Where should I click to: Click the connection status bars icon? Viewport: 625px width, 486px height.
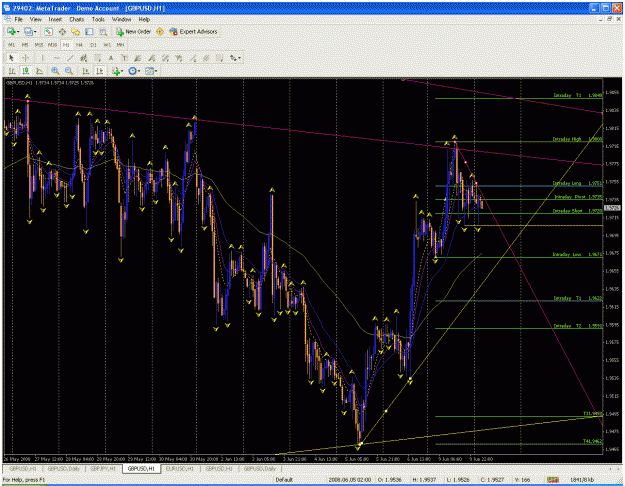(552, 480)
